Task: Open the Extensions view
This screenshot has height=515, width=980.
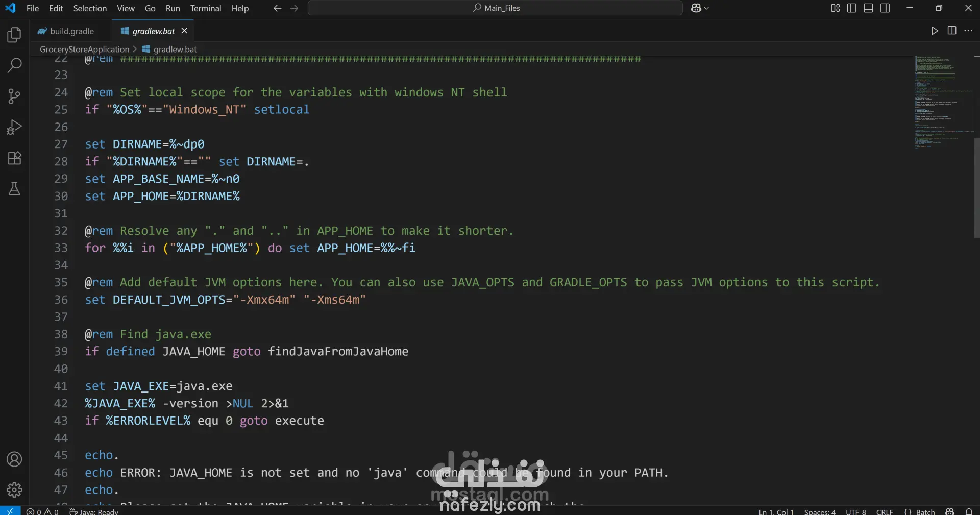Action: [14, 158]
